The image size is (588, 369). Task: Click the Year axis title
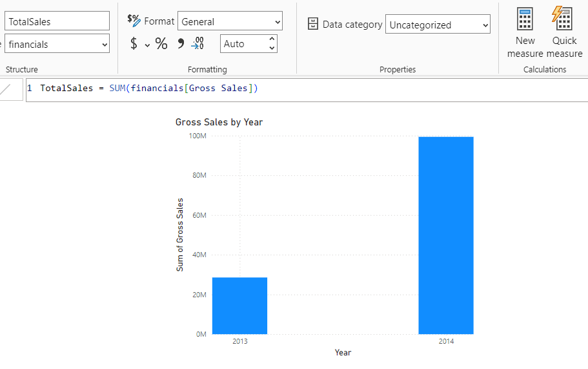(x=343, y=352)
